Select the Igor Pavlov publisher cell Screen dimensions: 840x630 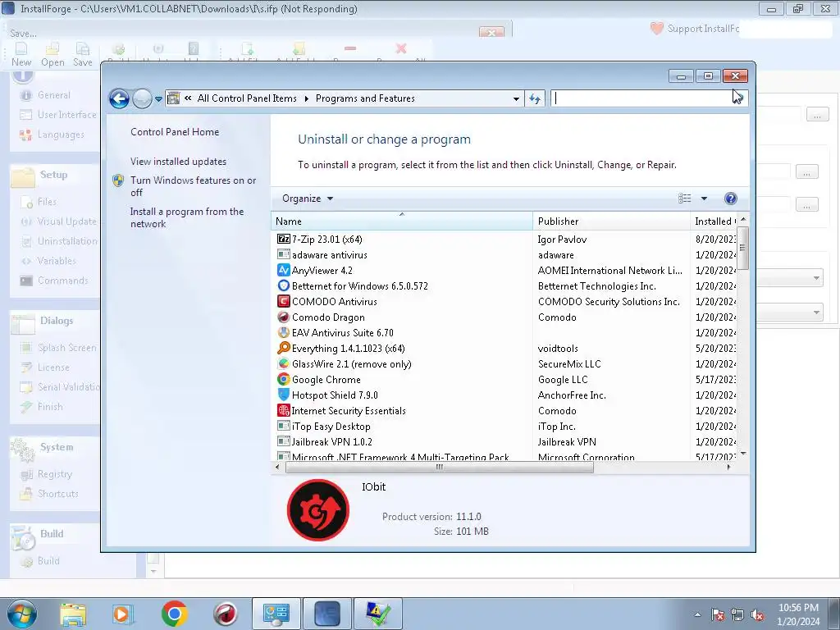[x=562, y=239]
